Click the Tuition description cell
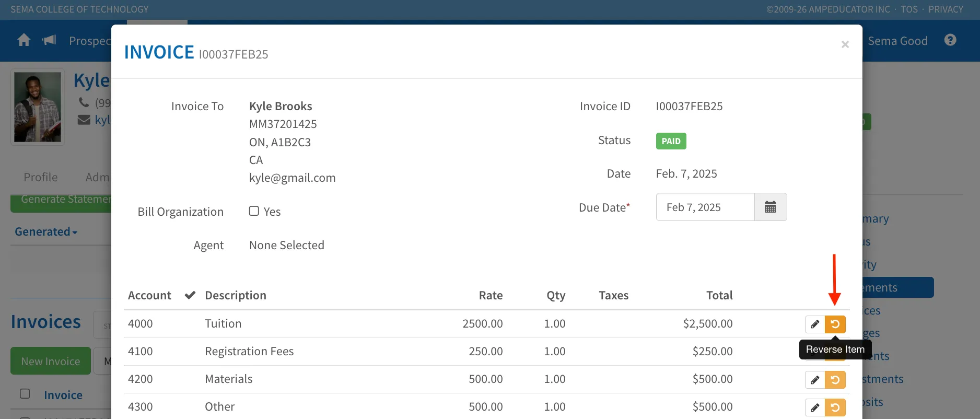 tap(223, 324)
